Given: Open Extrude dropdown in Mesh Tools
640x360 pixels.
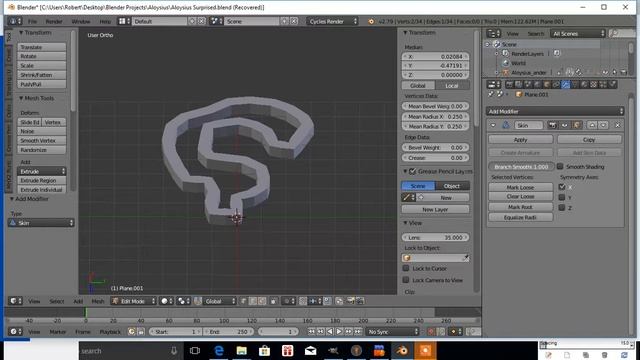Looking at the screenshot, I should click(x=41, y=171).
